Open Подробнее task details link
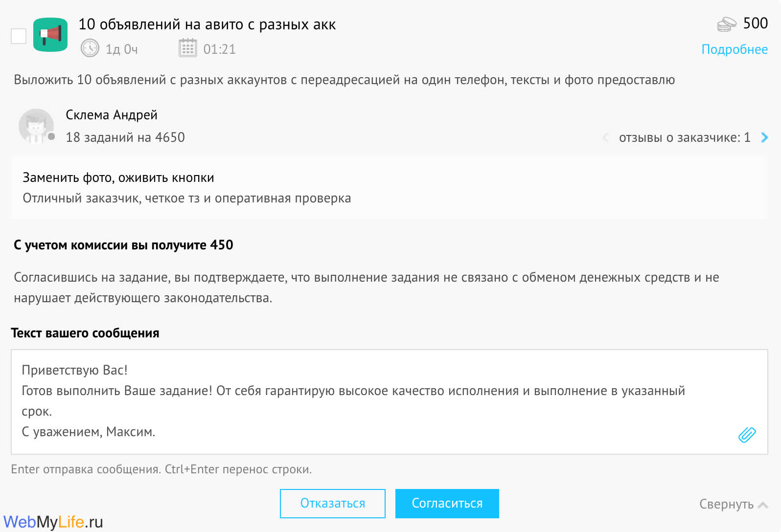781x532 pixels. point(734,49)
